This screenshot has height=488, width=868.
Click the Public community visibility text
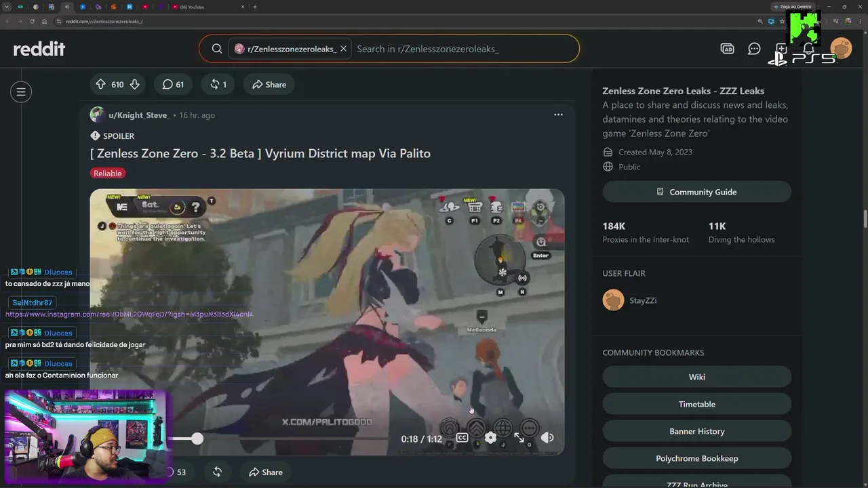pos(629,167)
